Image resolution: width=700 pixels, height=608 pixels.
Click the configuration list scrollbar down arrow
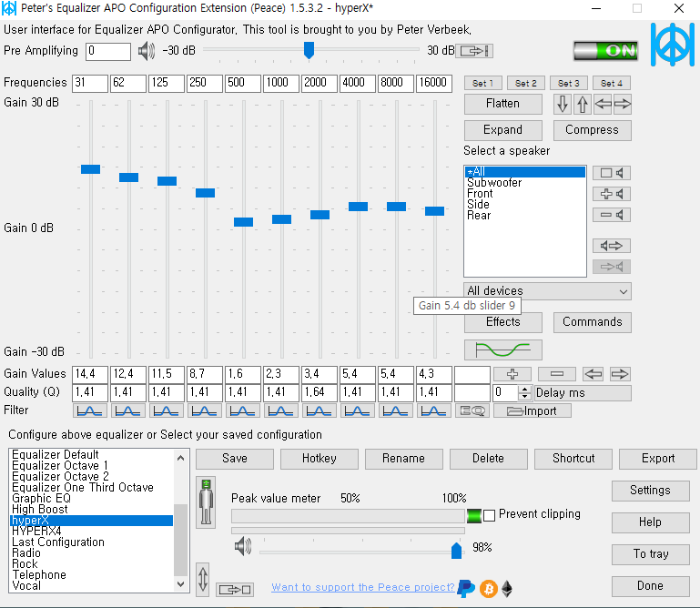(181, 584)
